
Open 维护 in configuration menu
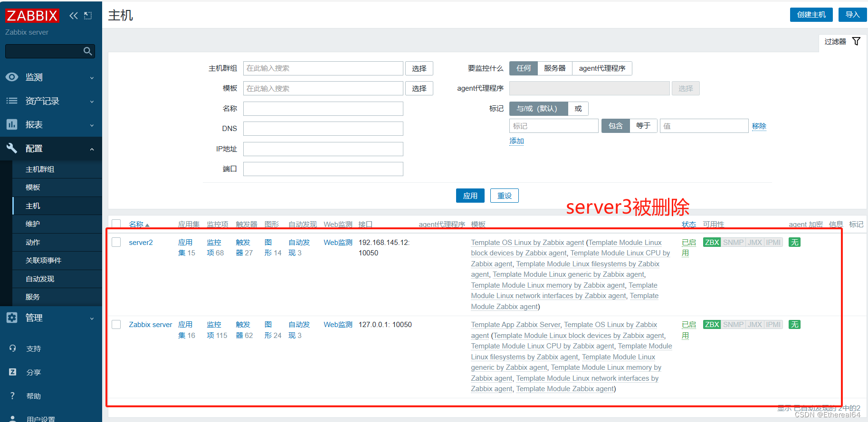coord(33,224)
